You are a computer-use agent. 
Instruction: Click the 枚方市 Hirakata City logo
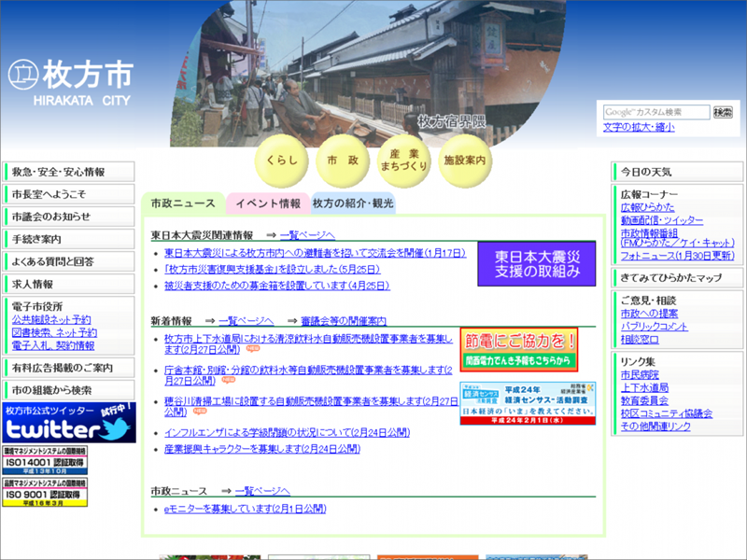tap(70, 81)
